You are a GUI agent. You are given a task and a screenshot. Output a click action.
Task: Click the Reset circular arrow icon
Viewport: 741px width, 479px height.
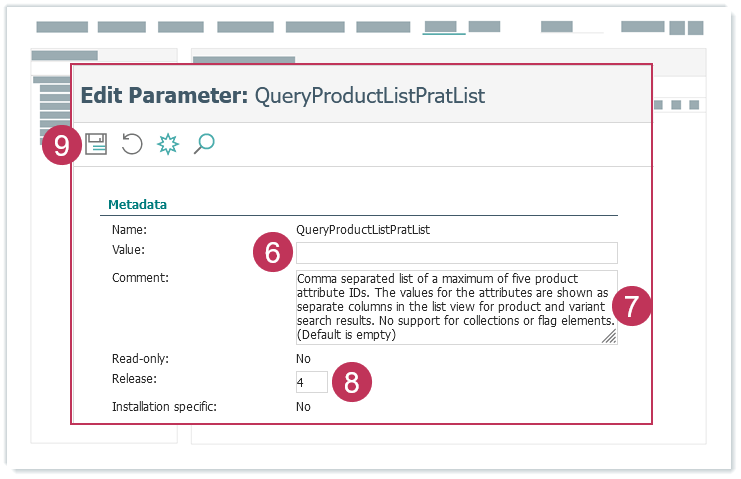[132, 145]
